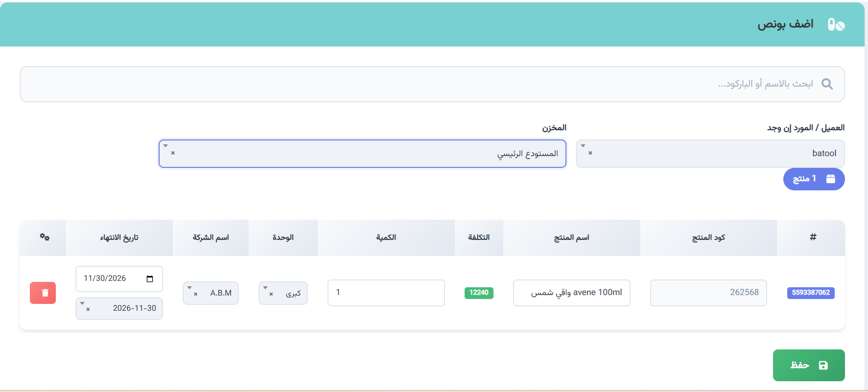This screenshot has width=868, height=392.
Task: Clear the batool customer selection
Action: [x=590, y=153]
